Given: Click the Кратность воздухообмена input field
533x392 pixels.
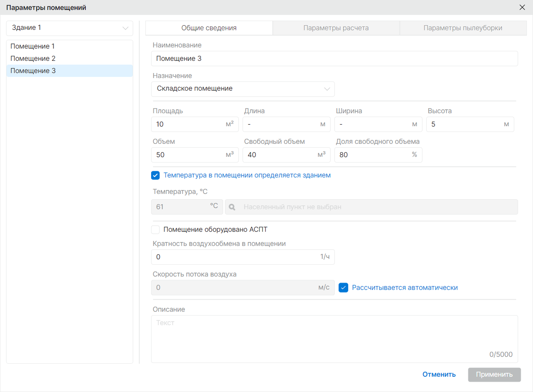Looking at the screenshot, I should point(243,257).
